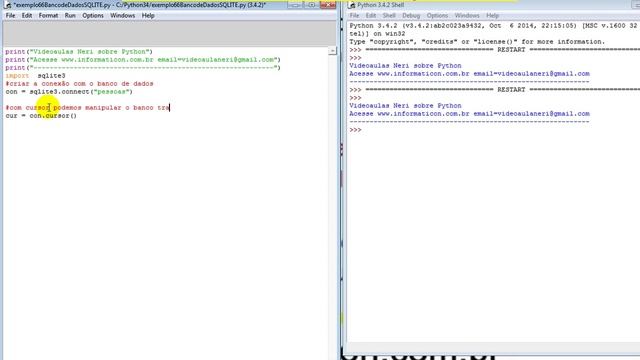Open Edit menu in editor window
Screen dimensions: 640x360
pyautogui.click(x=27, y=16)
